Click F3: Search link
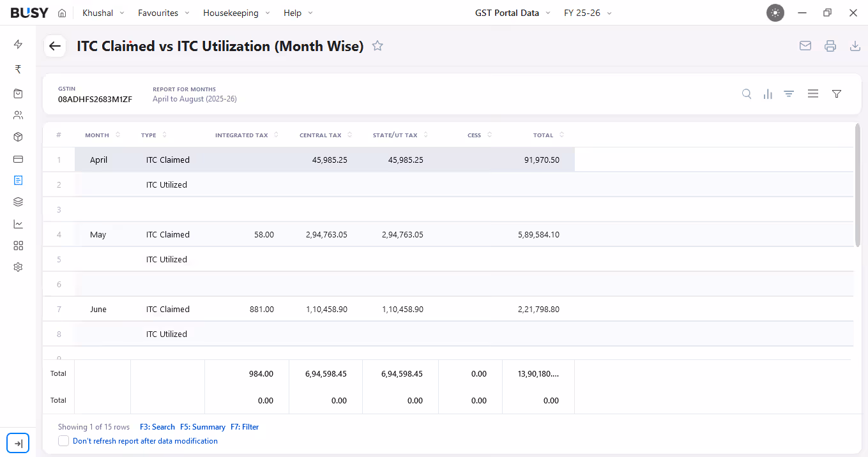868x457 pixels. click(x=157, y=427)
